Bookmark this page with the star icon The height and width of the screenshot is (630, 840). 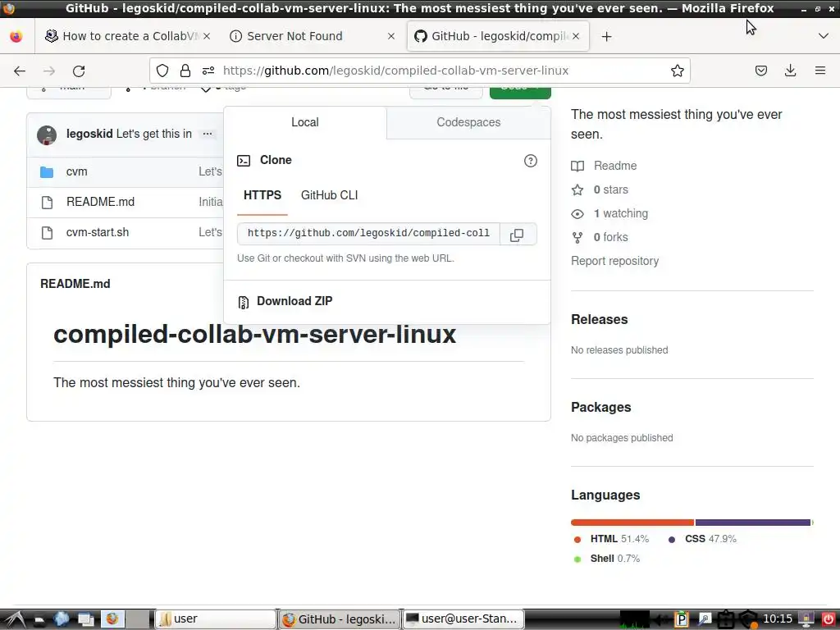click(x=677, y=71)
